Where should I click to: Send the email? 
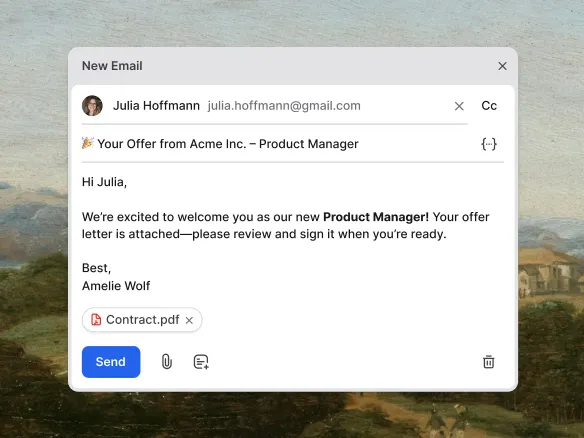(x=111, y=362)
